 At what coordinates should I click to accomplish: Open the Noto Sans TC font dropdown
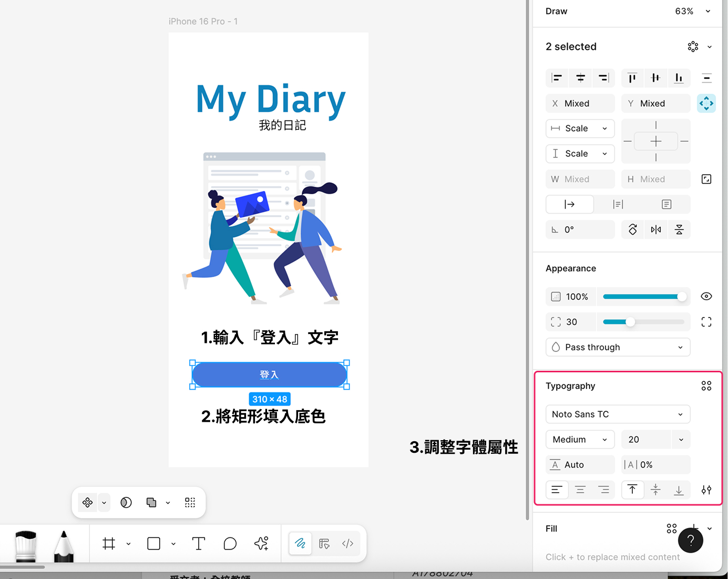coord(617,414)
